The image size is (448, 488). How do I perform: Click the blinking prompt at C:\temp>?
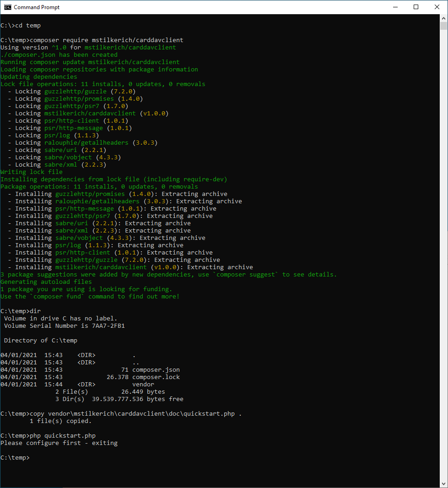32,457
